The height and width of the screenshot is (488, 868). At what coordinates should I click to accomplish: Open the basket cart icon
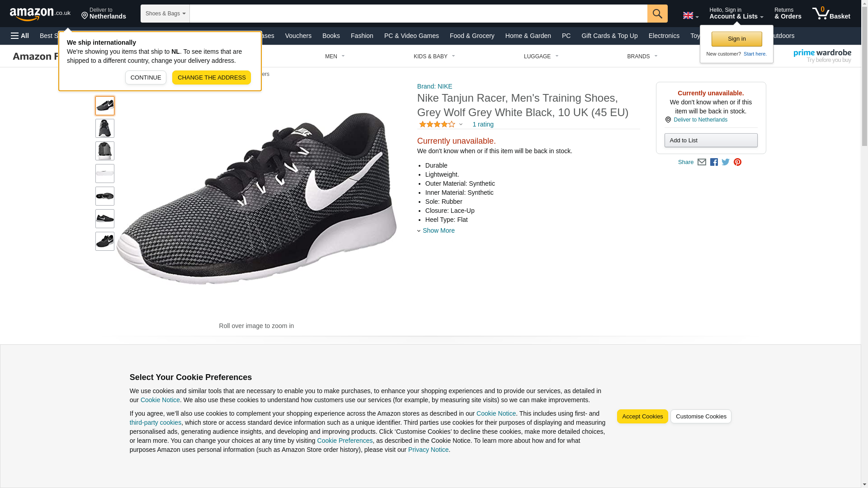(x=831, y=14)
